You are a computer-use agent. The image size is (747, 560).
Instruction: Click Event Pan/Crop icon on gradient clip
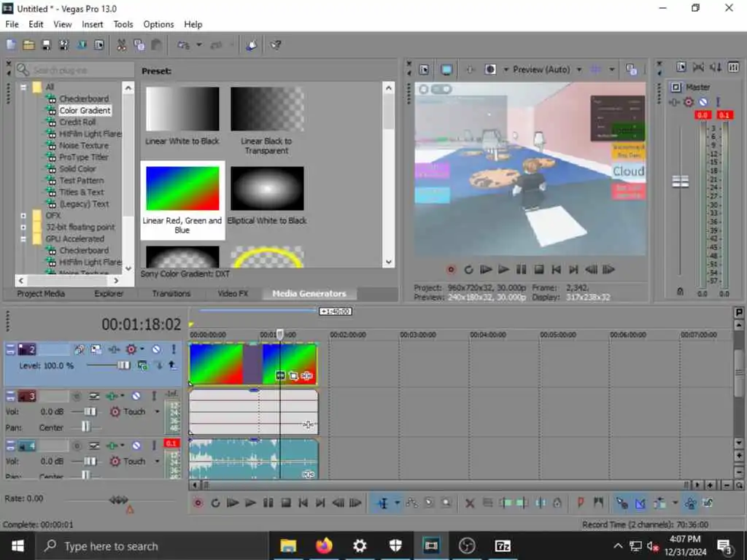pyautogui.click(x=293, y=376)
